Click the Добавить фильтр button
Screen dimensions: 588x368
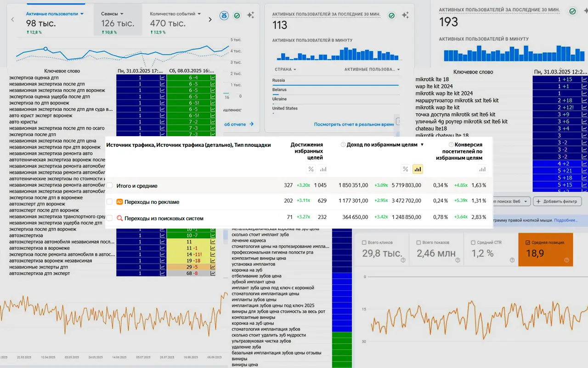pyautogui.click(x=558, y=201)
